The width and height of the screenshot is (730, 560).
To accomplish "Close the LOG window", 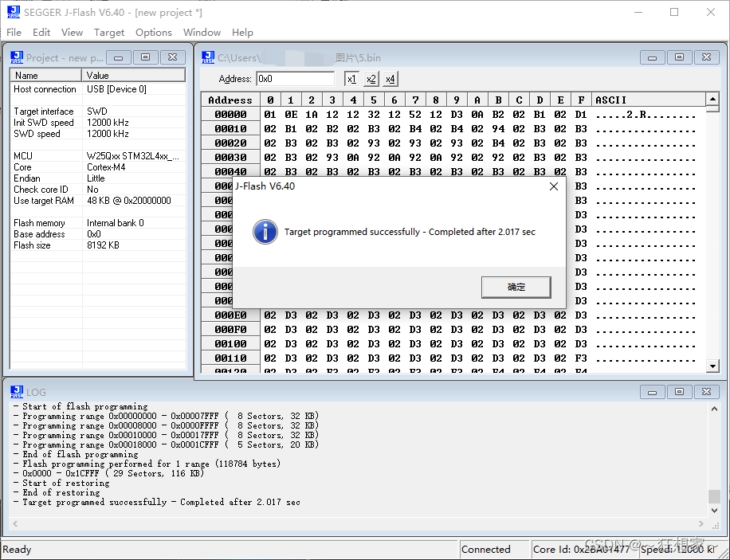I will click(x=706, y=392).
